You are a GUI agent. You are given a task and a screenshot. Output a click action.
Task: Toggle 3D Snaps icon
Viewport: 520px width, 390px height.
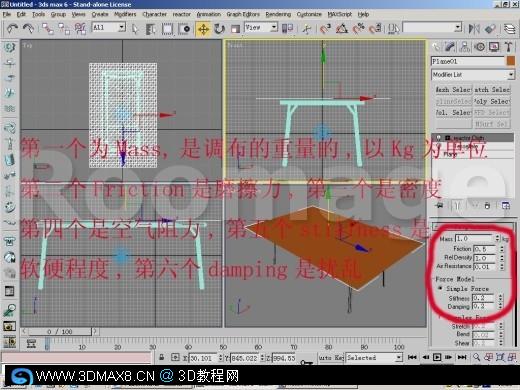[325, 29]
